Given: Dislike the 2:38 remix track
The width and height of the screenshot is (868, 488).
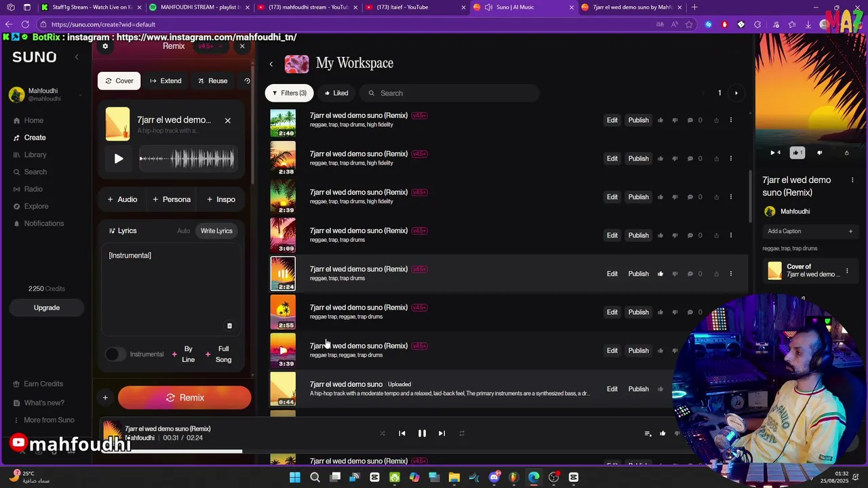Looking at the screenshot, I should (675, 159).
